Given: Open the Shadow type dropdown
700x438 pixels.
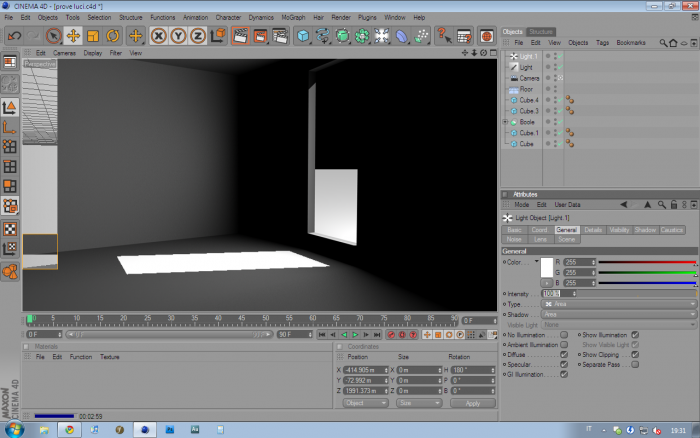Looking at the screenshot, I should point(619,314).
